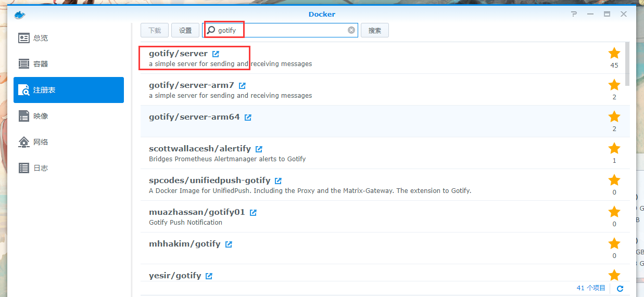
Task: Select the muazhassan/gotify01 image name
Action: click(197, 212)
